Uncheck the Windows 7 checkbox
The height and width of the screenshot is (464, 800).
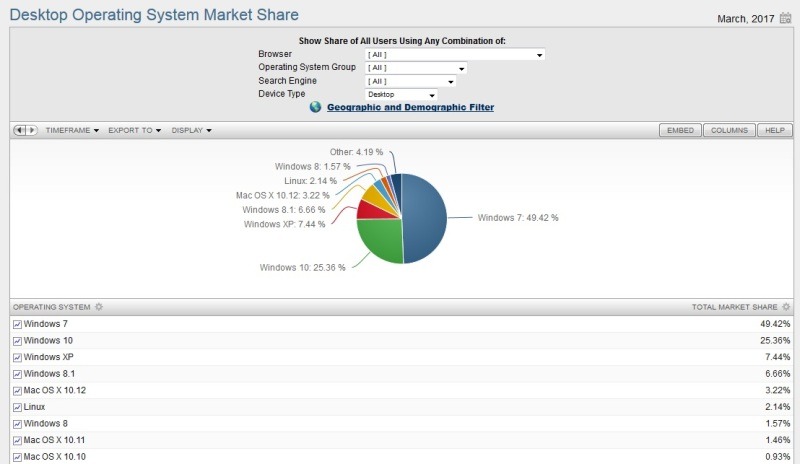(17, 324)
